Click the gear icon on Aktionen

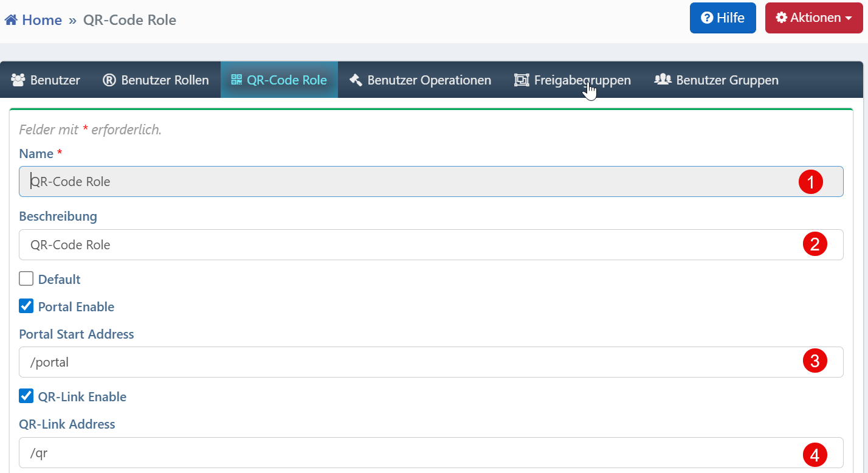[782, 18]
